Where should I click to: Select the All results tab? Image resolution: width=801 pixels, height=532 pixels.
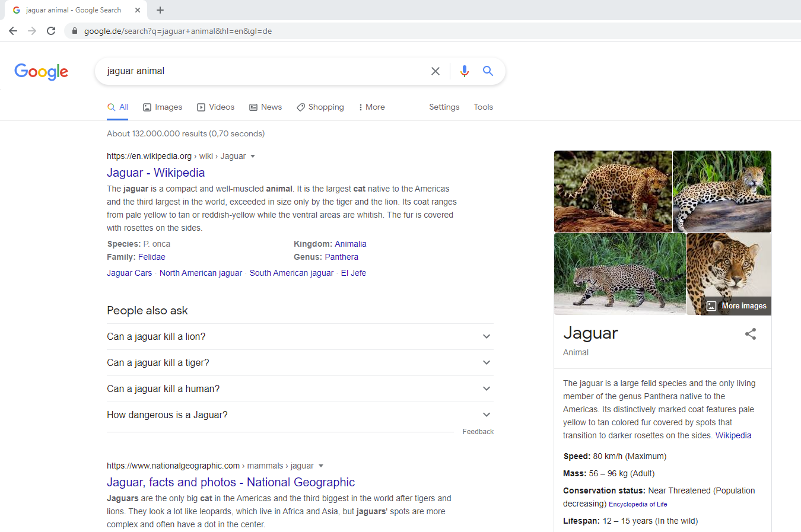tap(117, 107)
